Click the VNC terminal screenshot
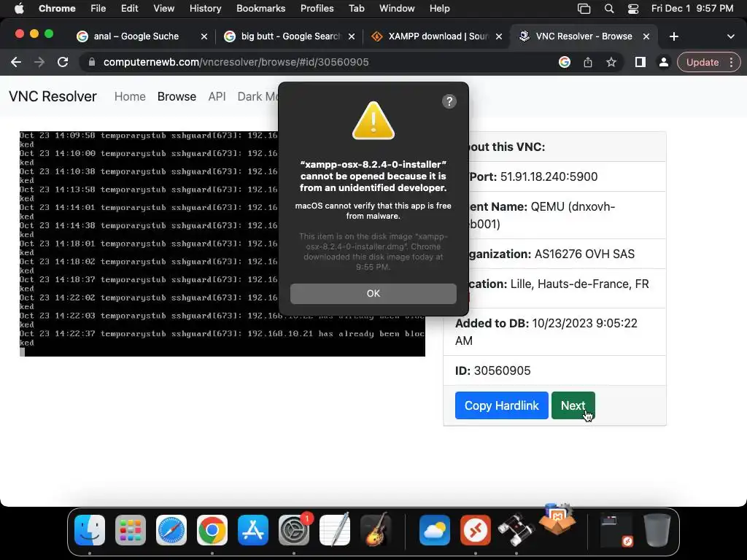 [222, 244]
